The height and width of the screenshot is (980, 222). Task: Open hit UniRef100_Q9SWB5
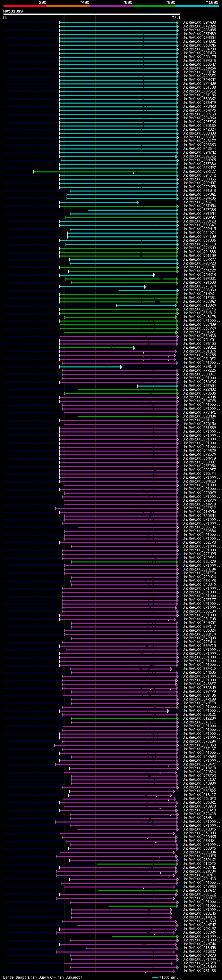click(199, 30)
